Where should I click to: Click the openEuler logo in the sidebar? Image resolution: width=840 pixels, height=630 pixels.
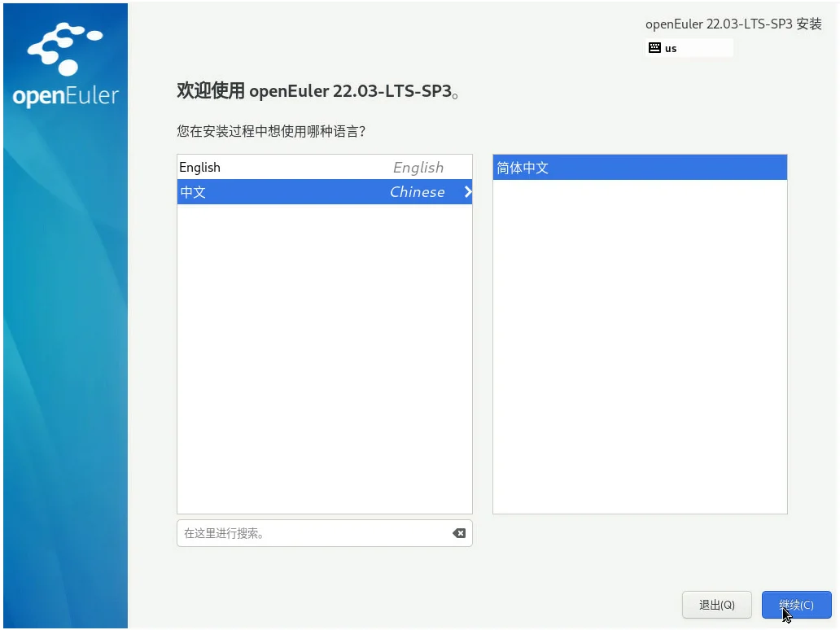tap(65, 64)
